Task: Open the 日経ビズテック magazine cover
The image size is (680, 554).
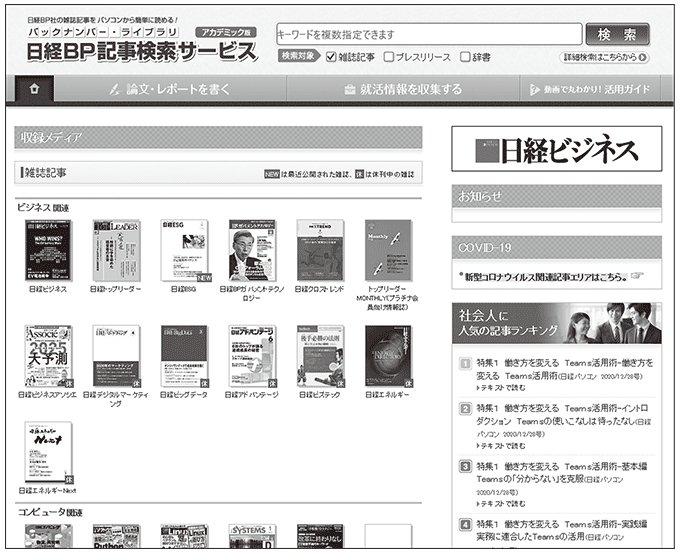Action: (320, 356)
